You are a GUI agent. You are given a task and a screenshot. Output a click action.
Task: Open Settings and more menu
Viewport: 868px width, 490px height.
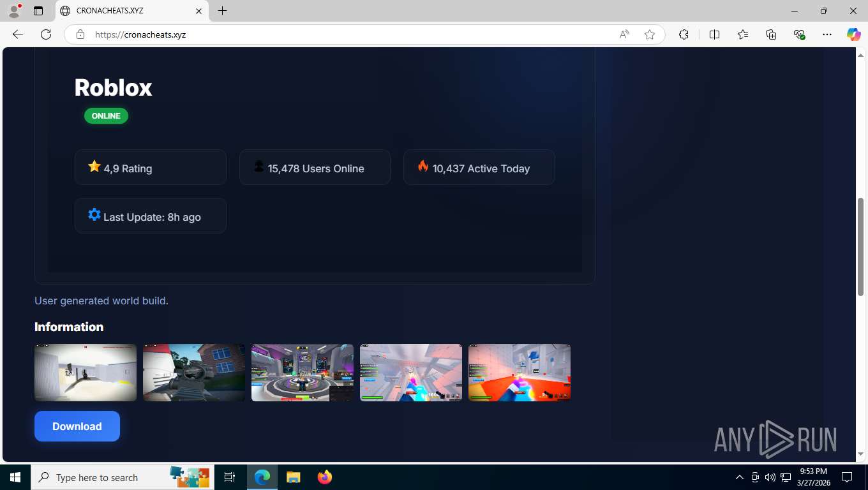(827, 34)
